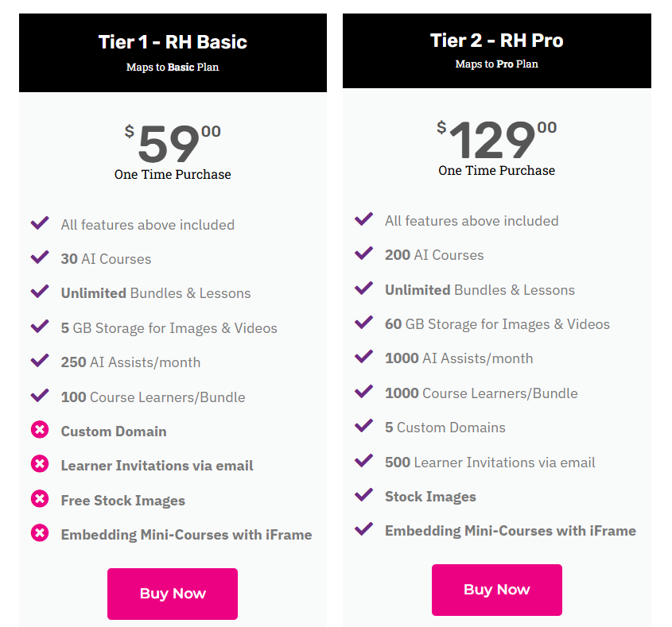Click the 5 GB Storage for Images & Videos text
Image resolution: width=672 pixels, height=627 pixels.
tap(169, 328)
